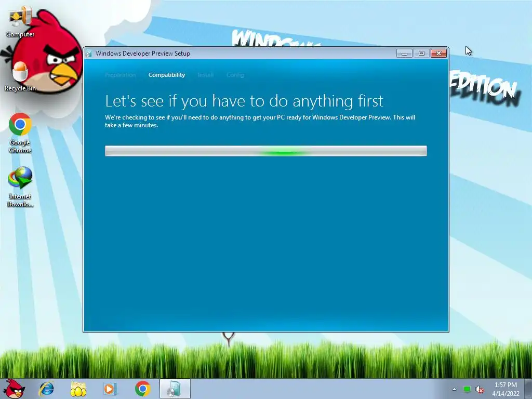Close the Windows Developer Preview Setup window
532x399 pixels.
[438, 54]
